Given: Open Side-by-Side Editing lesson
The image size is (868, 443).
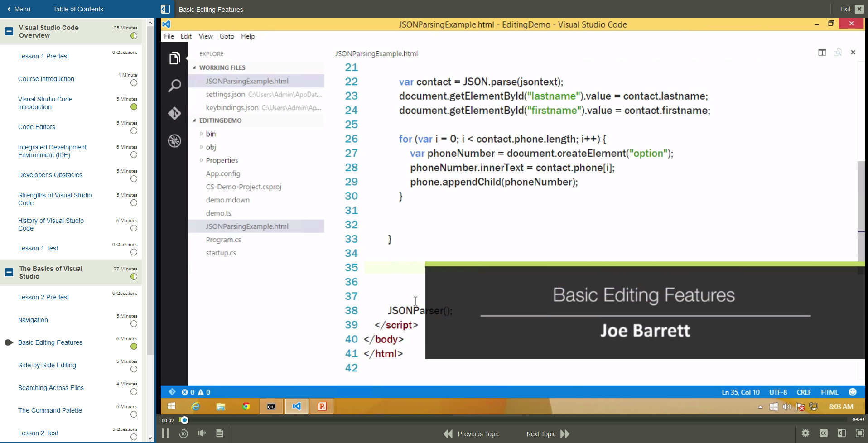Looking at the screenshot, I should [47, 365].
